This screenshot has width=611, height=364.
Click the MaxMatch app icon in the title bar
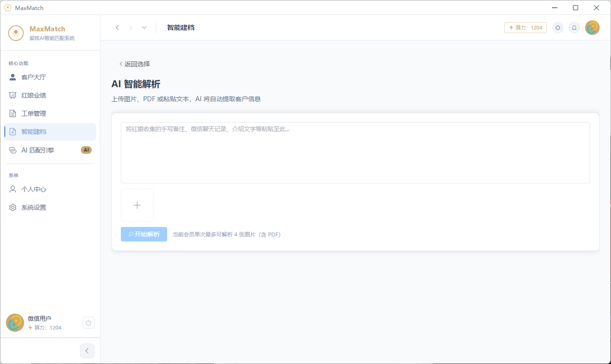[7, 8]
